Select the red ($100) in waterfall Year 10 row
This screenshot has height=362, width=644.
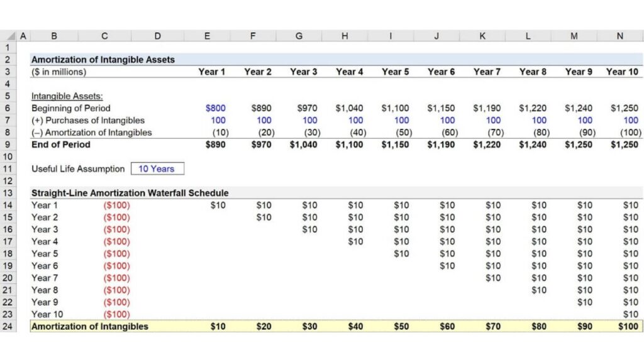point(116,314)
